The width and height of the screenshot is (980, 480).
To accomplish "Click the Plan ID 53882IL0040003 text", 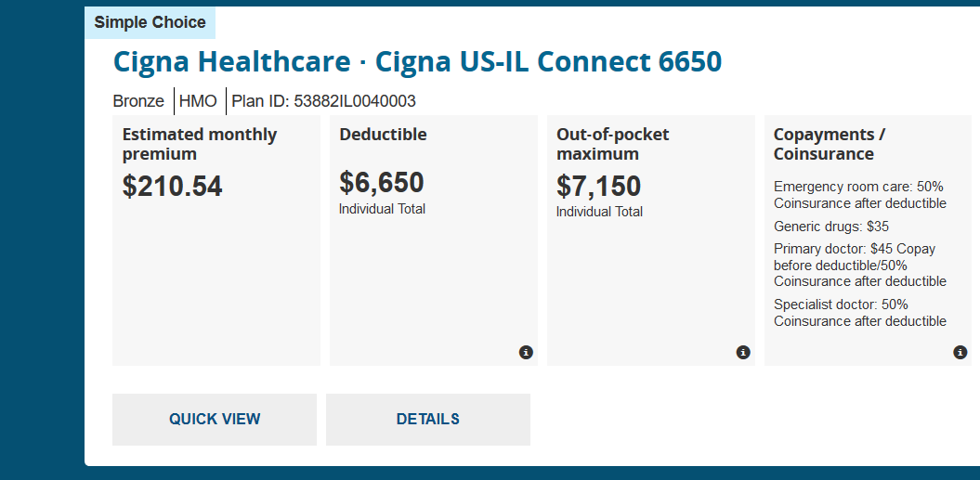I will point(323,101).
